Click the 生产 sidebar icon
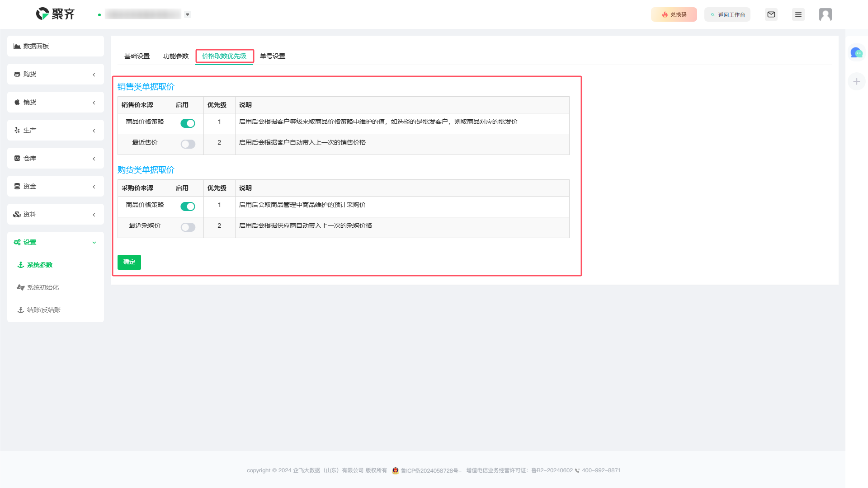This screenshot has width=868, height=488. (x=17, y=130)
